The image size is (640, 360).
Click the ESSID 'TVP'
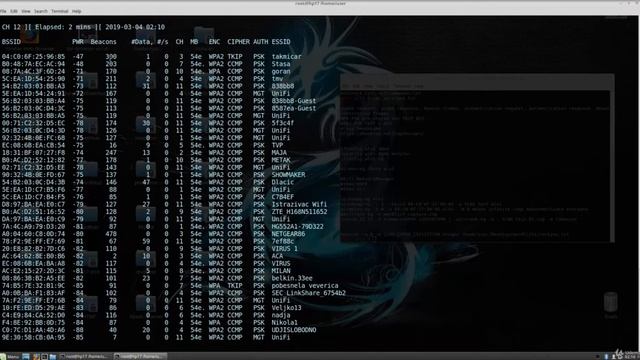pyautogui.click(x=278, y=145)
